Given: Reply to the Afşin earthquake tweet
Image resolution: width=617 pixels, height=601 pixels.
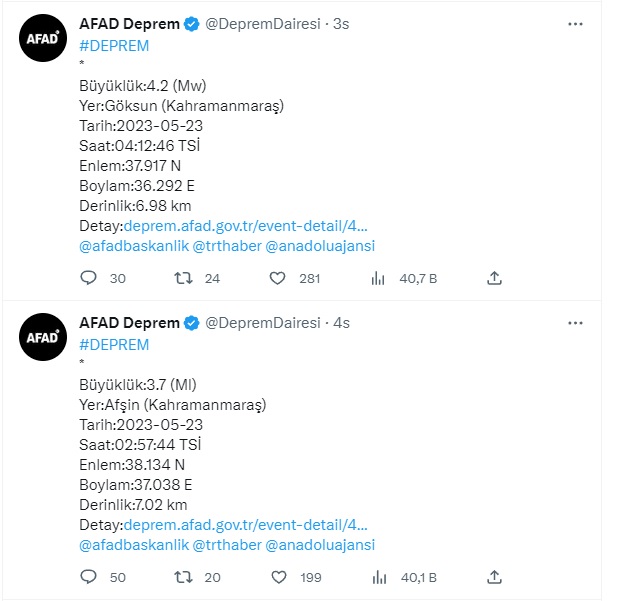Looking at the screenshot, I should point(88,576).
